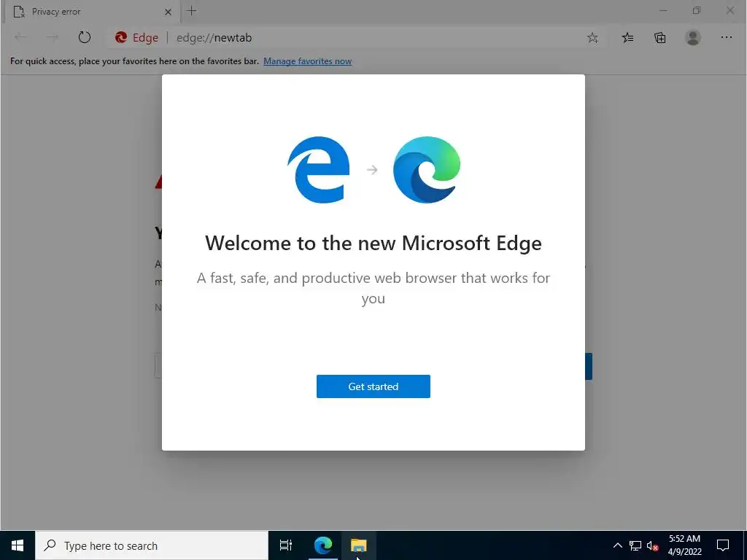Open Settings and more ellipsis menu

pos(726,37)
